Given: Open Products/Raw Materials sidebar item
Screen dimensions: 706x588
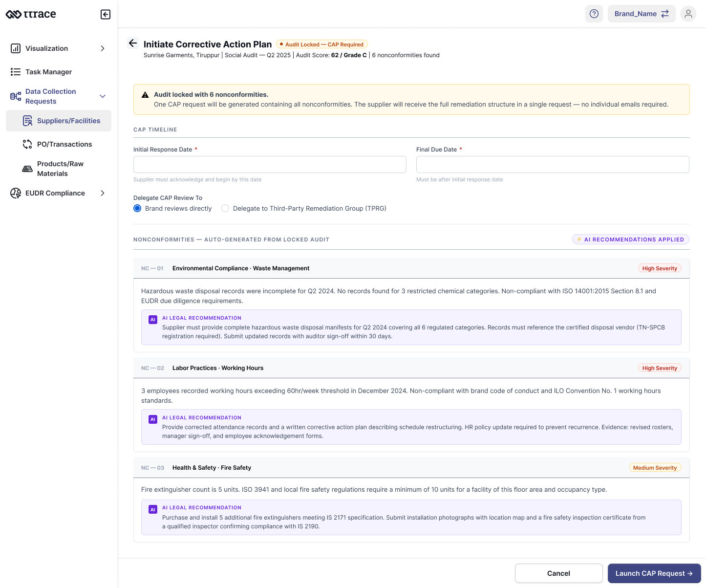Looking at the screenshot, I should (x=59, y=169).
